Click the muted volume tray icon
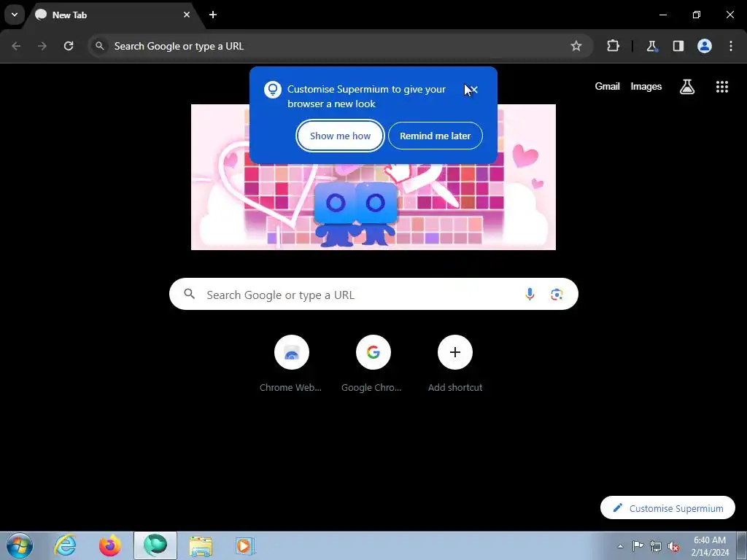 click(x=673, y=546)
